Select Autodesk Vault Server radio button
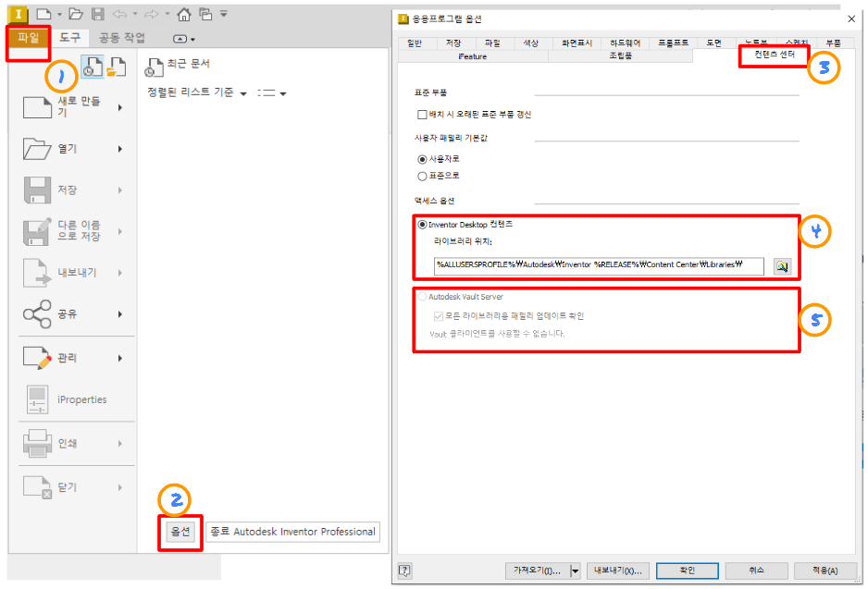The width and height of the screenshot is (868, 589). pyautogui.click(x=422, y=297)
